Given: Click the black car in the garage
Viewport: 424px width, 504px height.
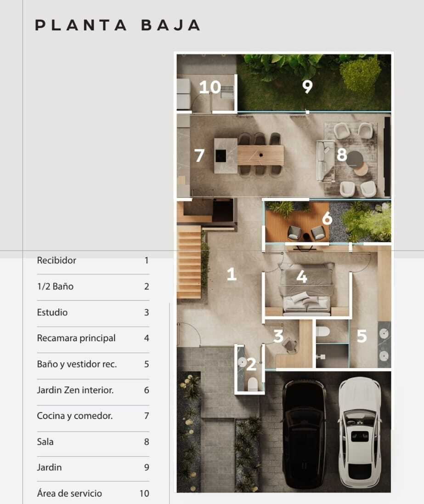Looking at the screenshot, I should [304, 435].
